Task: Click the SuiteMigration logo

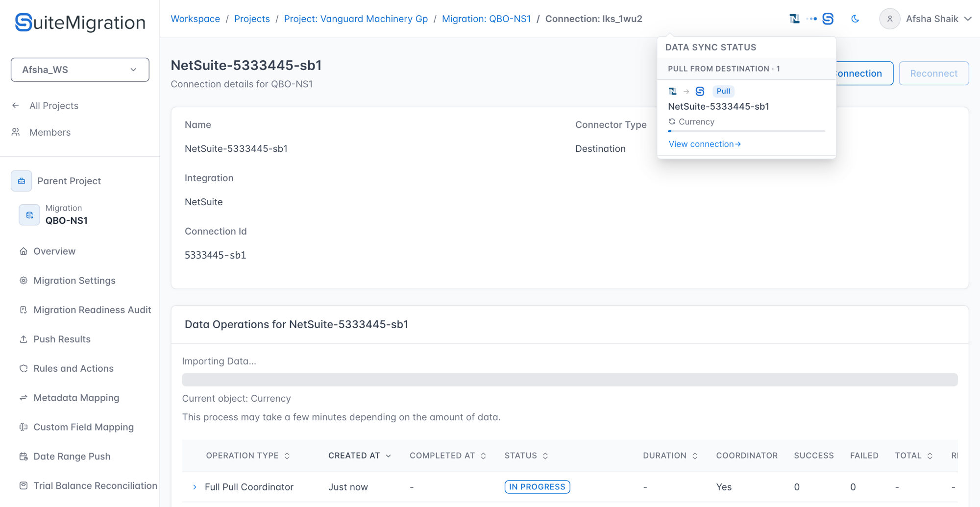Action: tap(80, 22)
